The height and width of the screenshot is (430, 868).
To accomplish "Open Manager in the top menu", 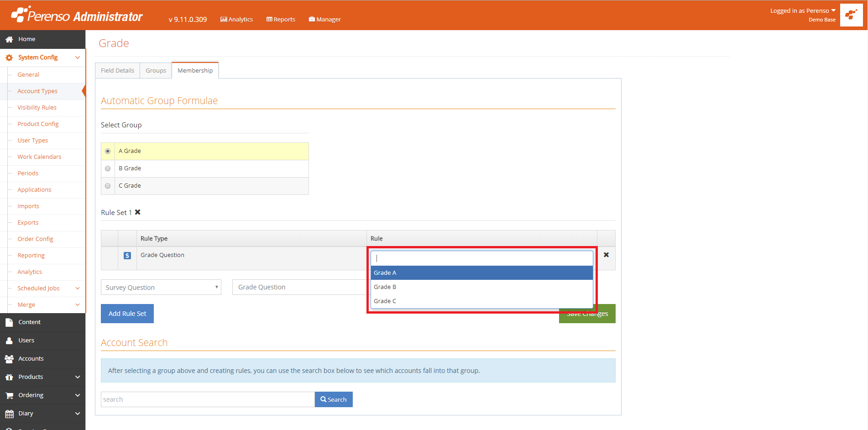I will 325,19.
